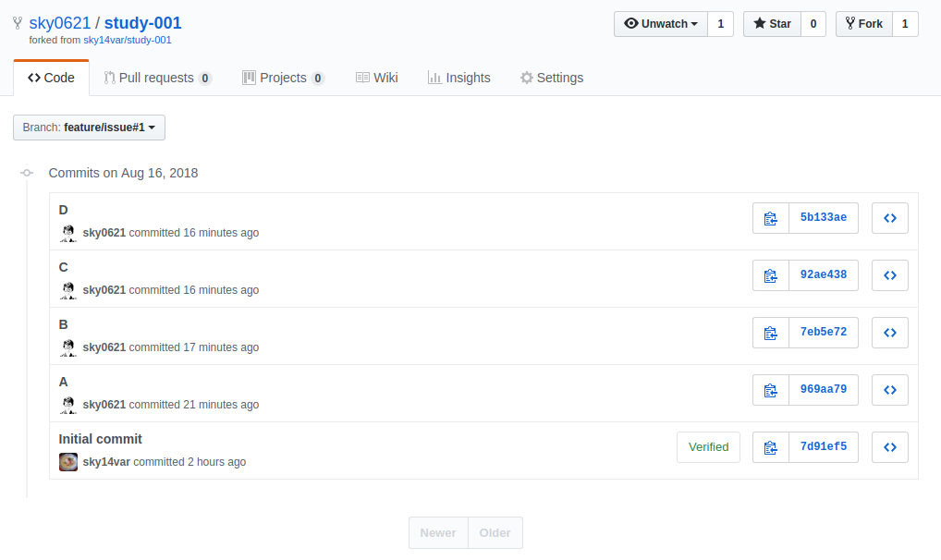Browse repository at commit B
This screenshot has height=560, width=941.
(x=890, y=333)
